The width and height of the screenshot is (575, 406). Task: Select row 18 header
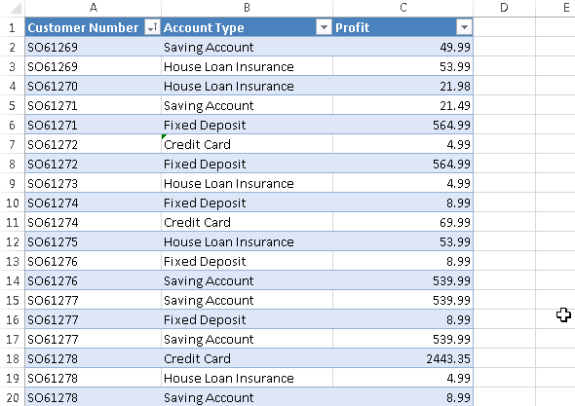[x=12, y=358]
